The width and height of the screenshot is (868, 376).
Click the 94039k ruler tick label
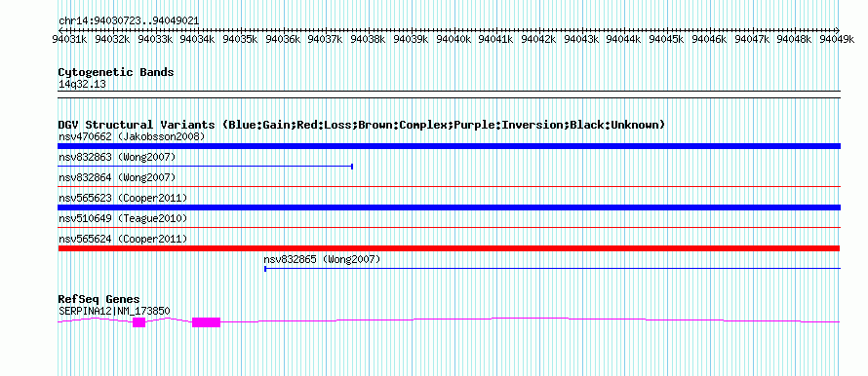pyautogui.click(x=411, y=39)
